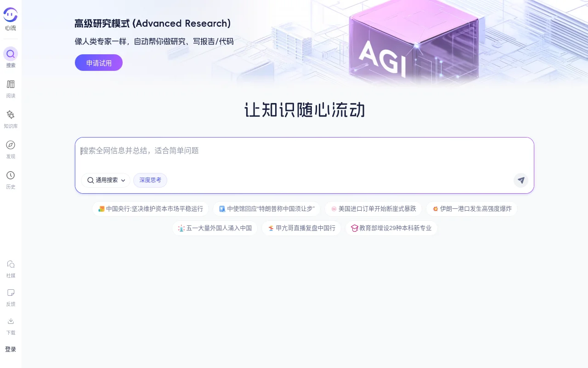Click the 教育部增设29种本科新专业 chip
The width and height of the screenshot is (588, 368).
[391, 228]
